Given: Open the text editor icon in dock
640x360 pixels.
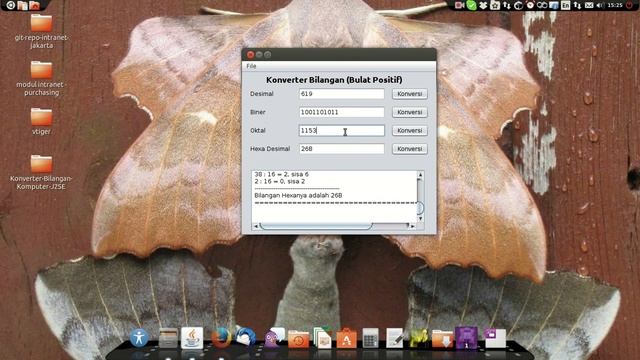Looking at the screenshot, I should point(395,338).
